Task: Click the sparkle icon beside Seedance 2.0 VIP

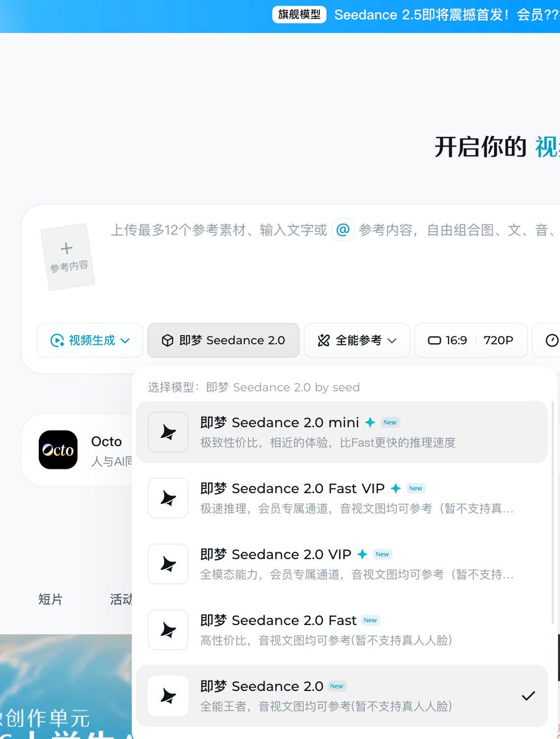Action: click(362, 554)
